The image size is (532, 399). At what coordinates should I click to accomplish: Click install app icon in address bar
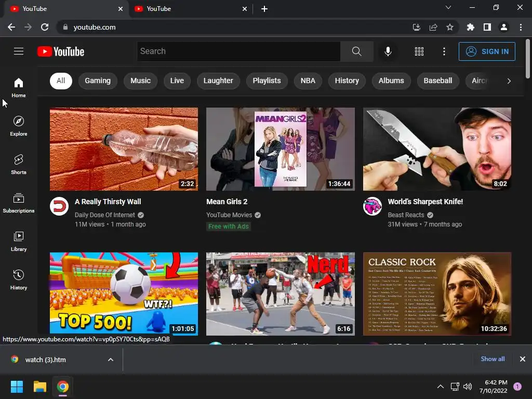point(417,27)
